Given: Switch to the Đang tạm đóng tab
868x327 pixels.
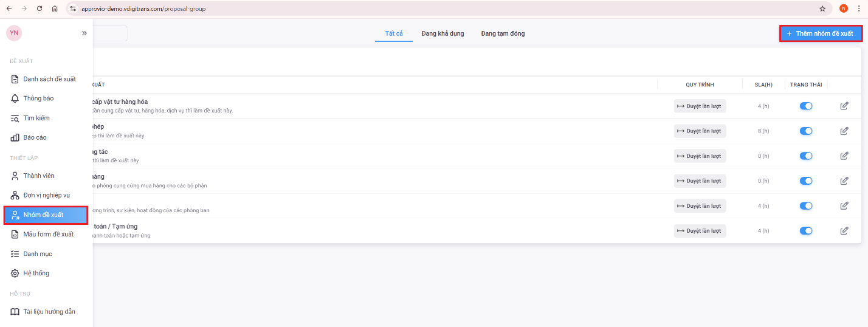Looking at the screenshot, I should coord(503,33).
